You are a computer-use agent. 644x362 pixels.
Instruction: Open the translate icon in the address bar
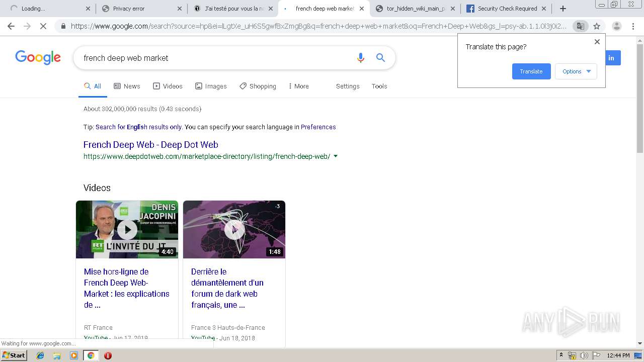580,26
